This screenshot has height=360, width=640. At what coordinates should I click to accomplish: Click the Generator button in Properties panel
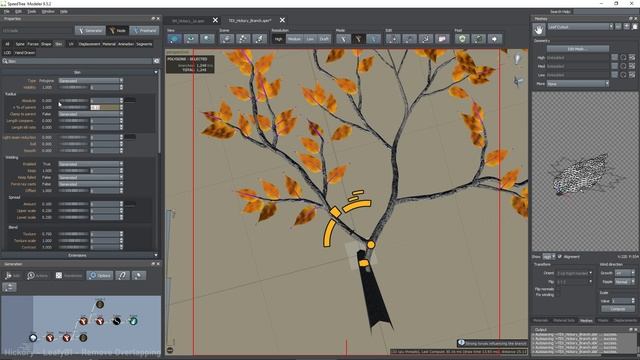click(x=90, y=31)
